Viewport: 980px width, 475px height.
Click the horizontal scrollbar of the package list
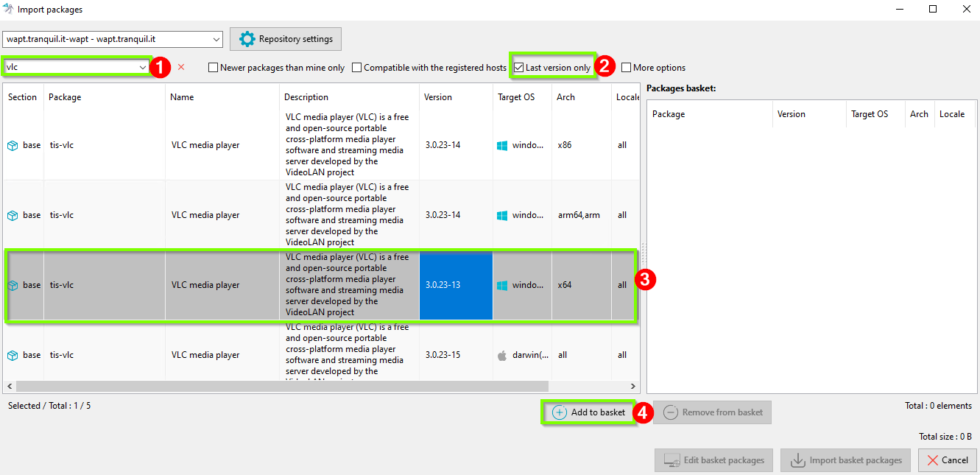pos(282,386)
